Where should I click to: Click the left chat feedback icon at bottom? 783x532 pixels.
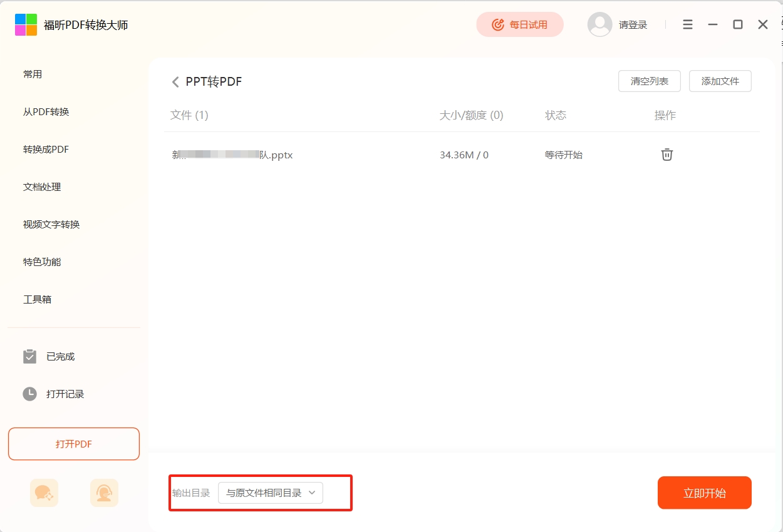click(x=44, y=493)
